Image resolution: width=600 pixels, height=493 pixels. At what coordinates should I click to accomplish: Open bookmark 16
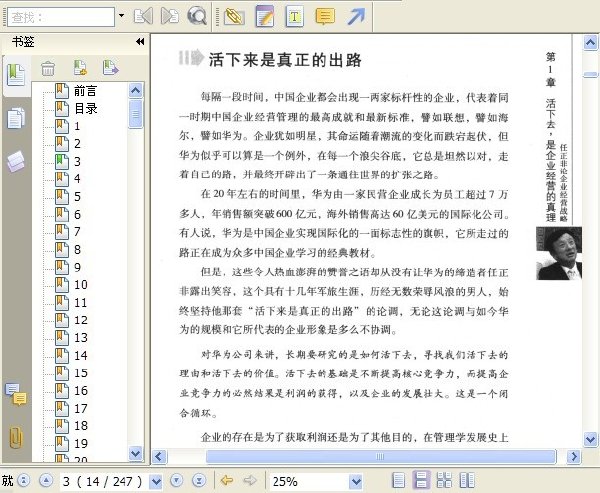click(72, 391)
